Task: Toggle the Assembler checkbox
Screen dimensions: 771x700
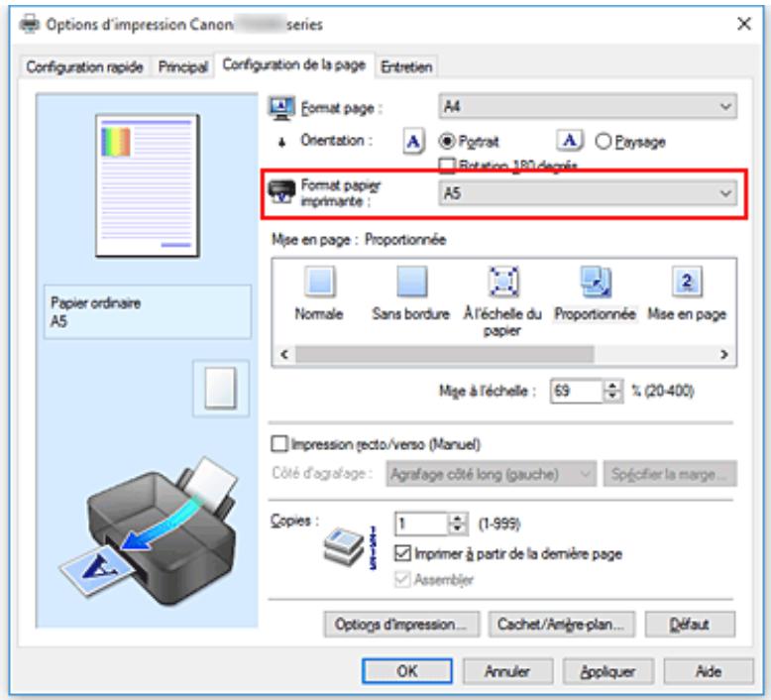Action: [402, 579]
